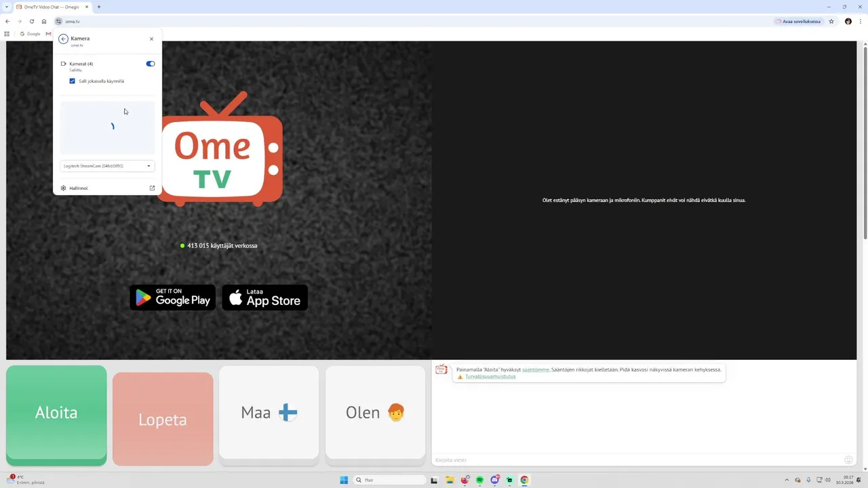Open the Olen gender selector
The image size is (868, 488).
375,415
